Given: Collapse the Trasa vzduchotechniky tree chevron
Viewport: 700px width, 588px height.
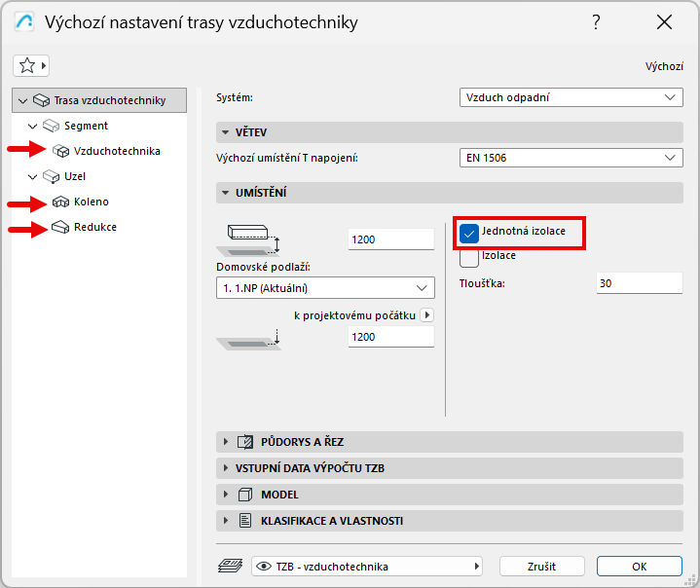Looking at the screenshot, I should coord(22,101).
